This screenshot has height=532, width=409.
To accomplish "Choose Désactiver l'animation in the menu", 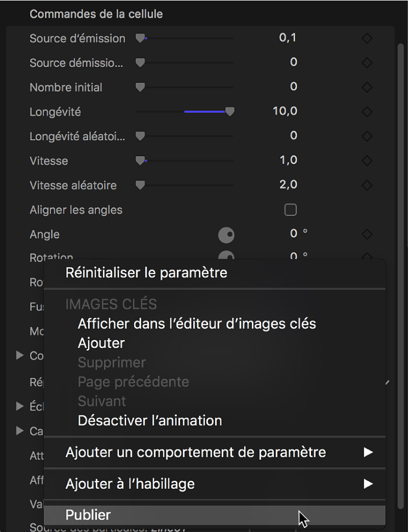I will [x=149, y=421].
